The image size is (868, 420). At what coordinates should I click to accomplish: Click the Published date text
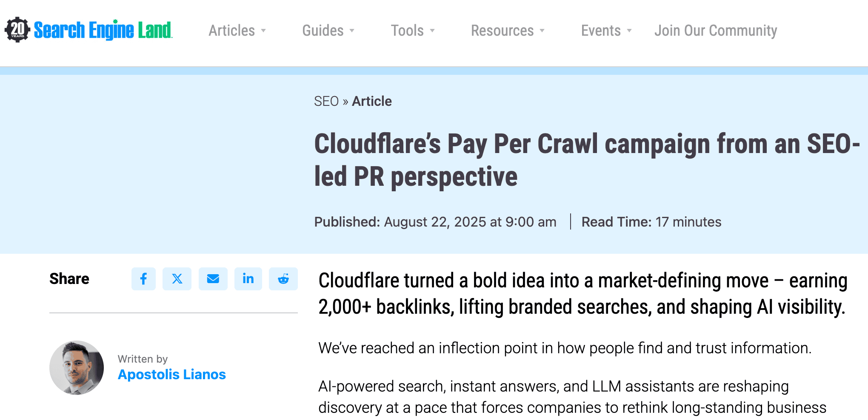435,222
